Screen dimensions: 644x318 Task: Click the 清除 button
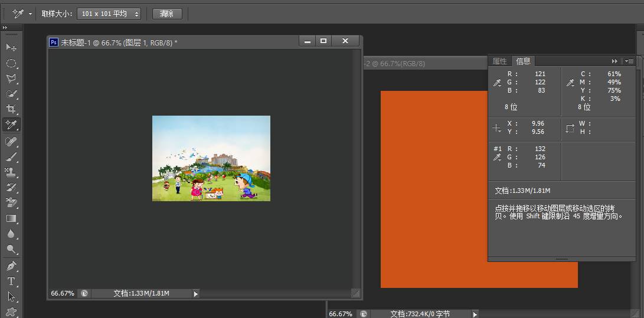pyautogui.click(x=166, y=14)
